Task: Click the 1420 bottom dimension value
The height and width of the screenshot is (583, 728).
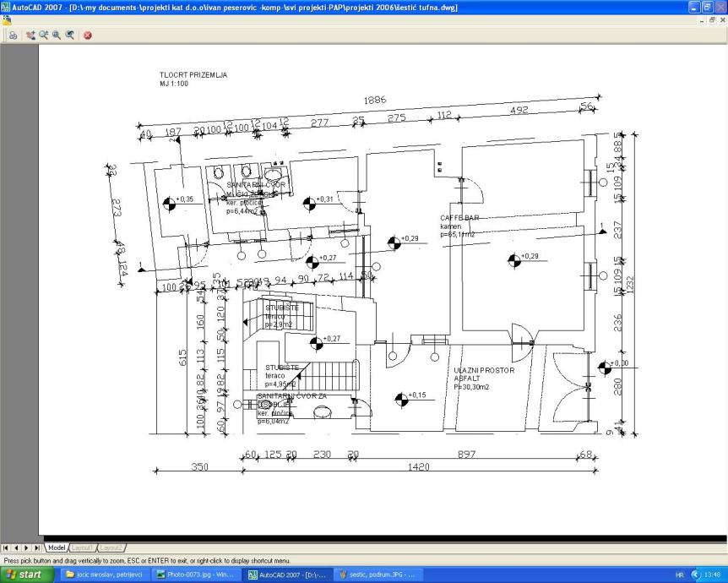Action: [x=418, y=467]
